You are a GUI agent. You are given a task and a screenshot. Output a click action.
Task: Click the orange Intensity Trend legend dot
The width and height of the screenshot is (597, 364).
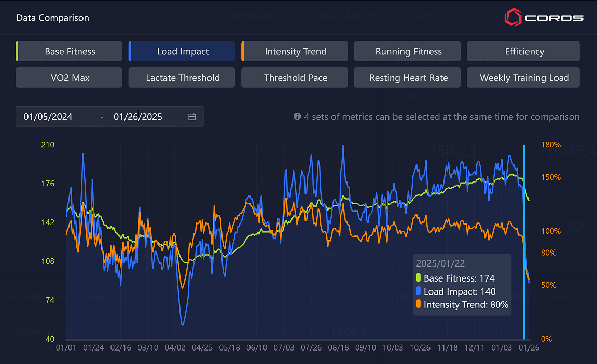419,305
